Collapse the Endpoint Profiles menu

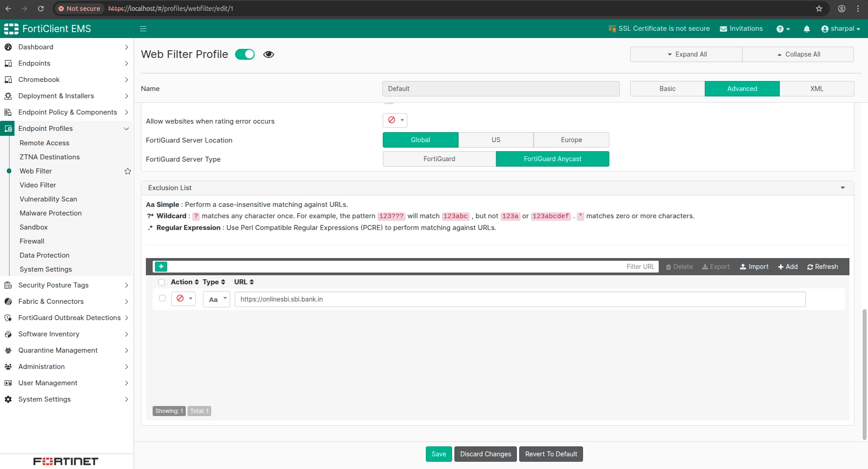click(x=126, y=129)
